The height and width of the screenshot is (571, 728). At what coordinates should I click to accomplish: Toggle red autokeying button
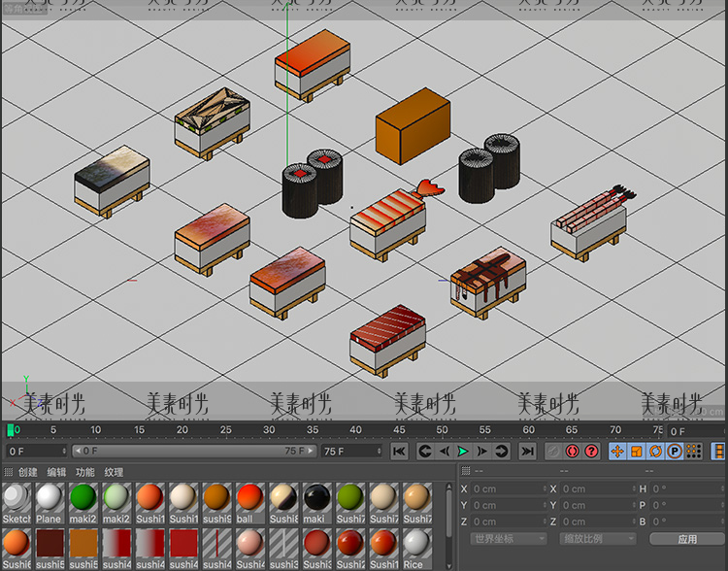[572, 452]
